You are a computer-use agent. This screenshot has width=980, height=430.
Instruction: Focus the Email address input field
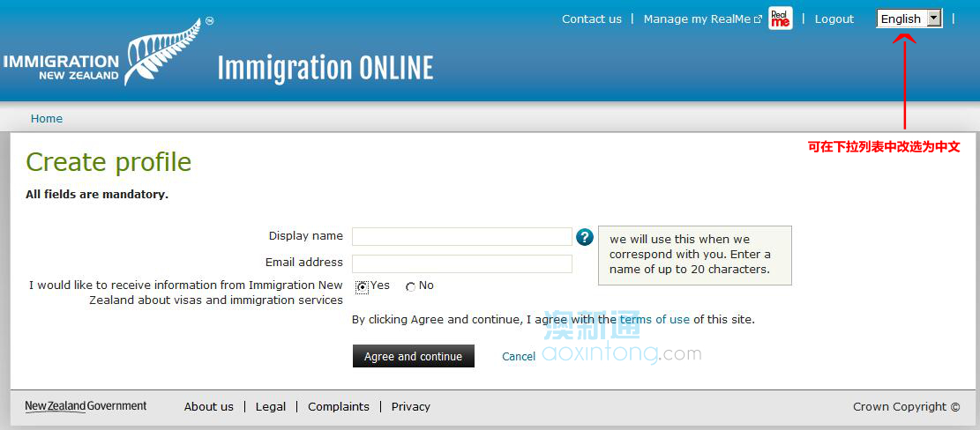(x=461, y=263)
